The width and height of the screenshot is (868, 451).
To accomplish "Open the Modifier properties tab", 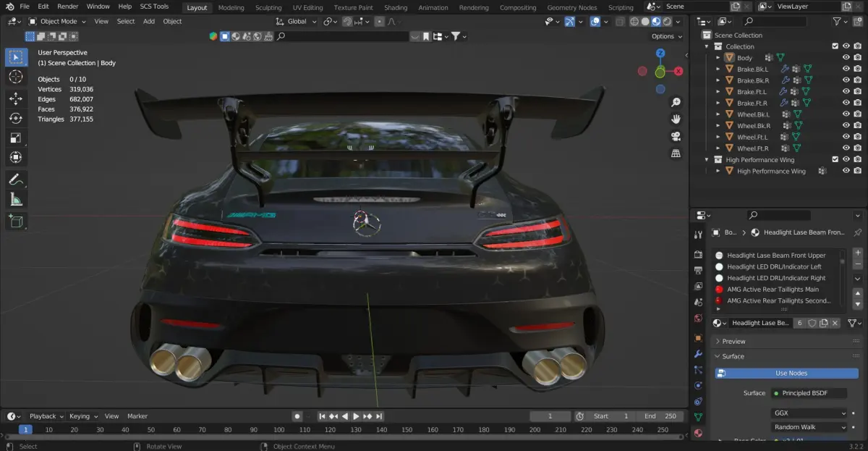I will [x=698, y=354].
